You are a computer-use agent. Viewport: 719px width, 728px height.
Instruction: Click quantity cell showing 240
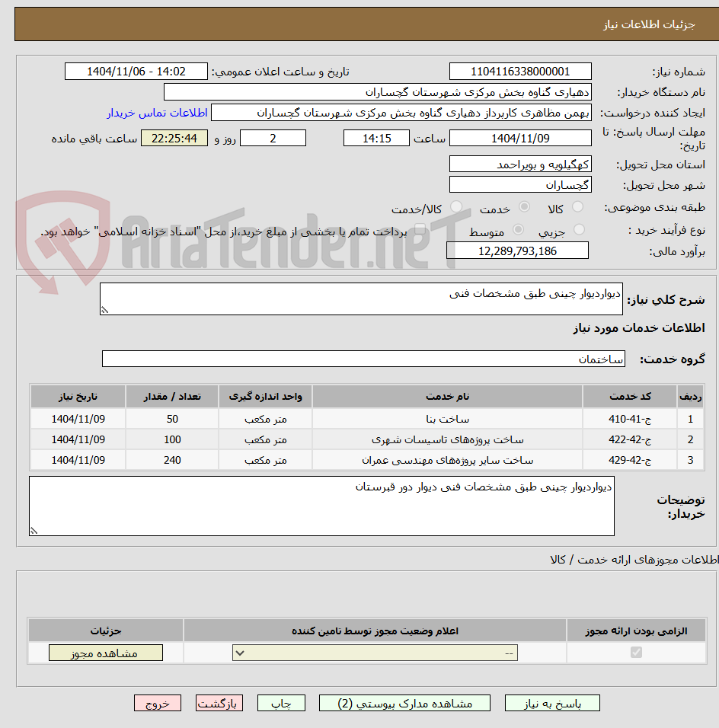[x=172, y=460]
